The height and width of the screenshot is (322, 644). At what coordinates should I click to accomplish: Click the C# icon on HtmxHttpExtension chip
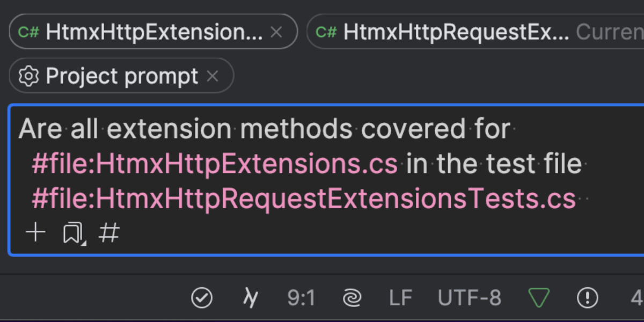(x=28, y=32)
